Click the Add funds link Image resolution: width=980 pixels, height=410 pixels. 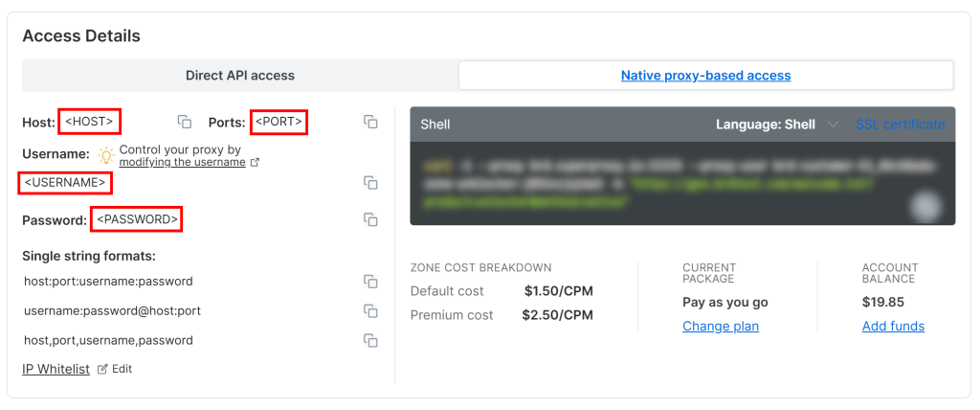(x=893, y=327)
